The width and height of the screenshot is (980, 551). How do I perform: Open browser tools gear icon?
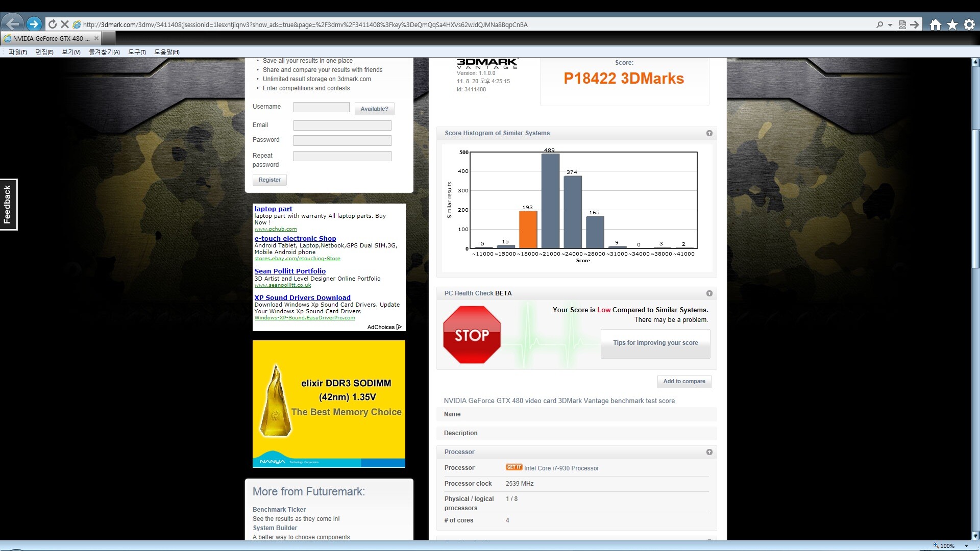969,24
